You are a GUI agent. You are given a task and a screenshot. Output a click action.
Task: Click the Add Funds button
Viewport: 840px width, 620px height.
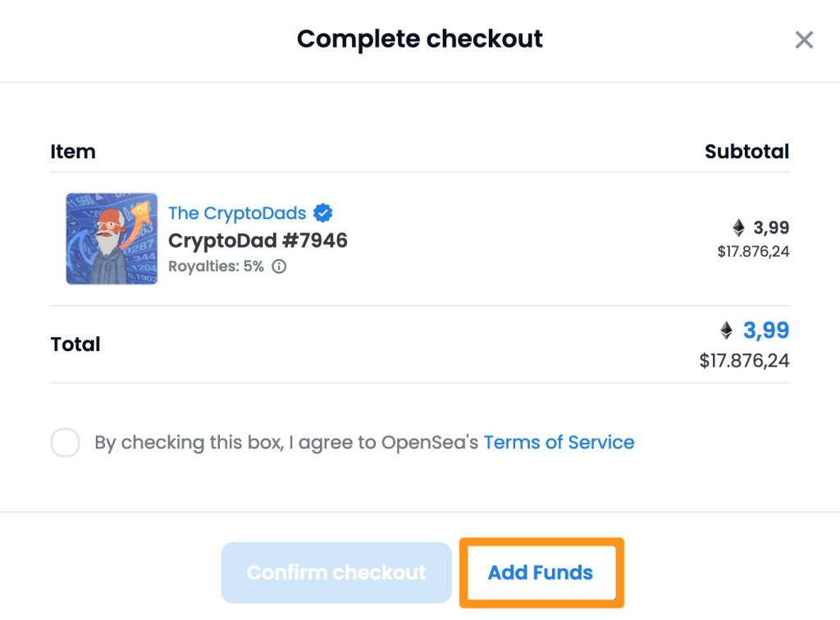coord(541,572)
